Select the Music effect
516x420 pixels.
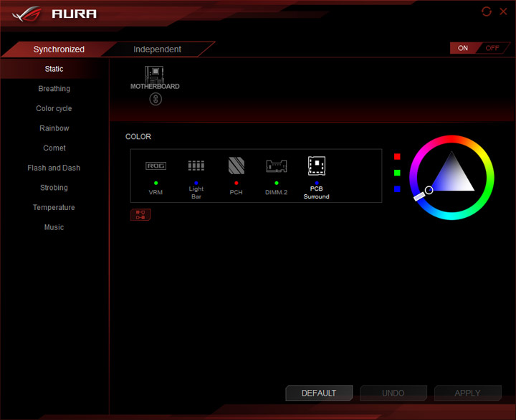pyautogui.click(x=54, y=227)
